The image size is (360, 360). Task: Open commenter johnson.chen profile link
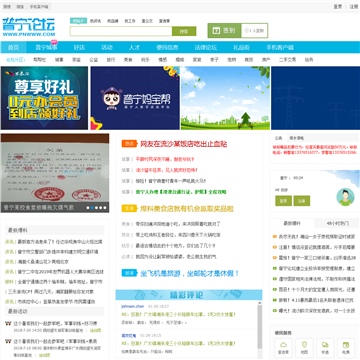click(132, 306)
